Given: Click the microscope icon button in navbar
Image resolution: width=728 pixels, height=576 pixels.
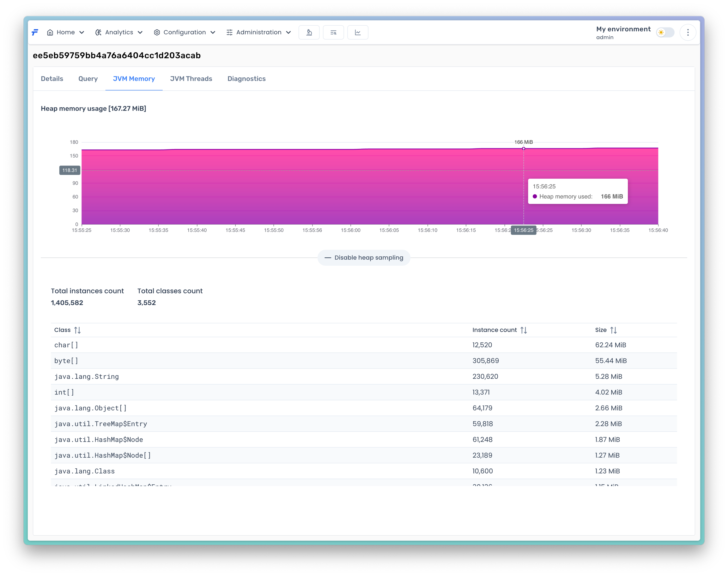Looking at the screenshot, I should (309, 33).
